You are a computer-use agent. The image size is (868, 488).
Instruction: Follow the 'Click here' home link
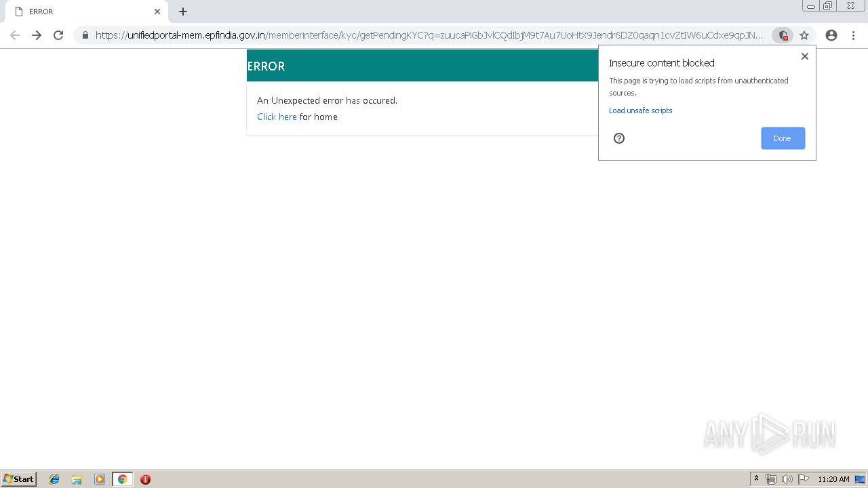[x=277, y=117]
